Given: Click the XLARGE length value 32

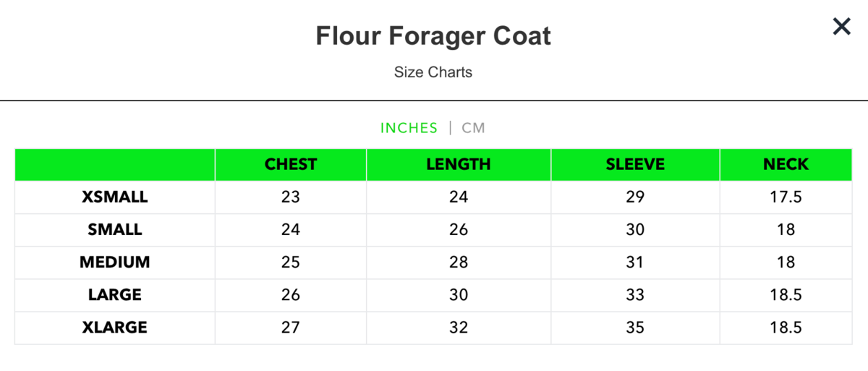Looking at the screenshot, I should click(x=459, y=327).
